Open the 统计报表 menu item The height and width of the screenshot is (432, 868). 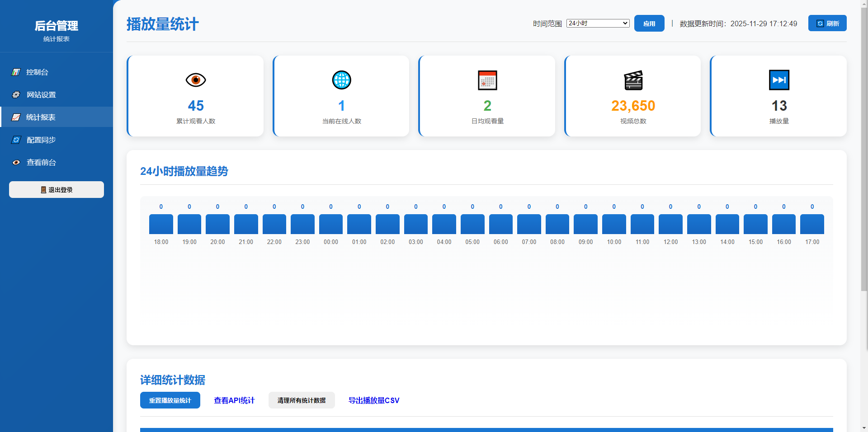41,117
